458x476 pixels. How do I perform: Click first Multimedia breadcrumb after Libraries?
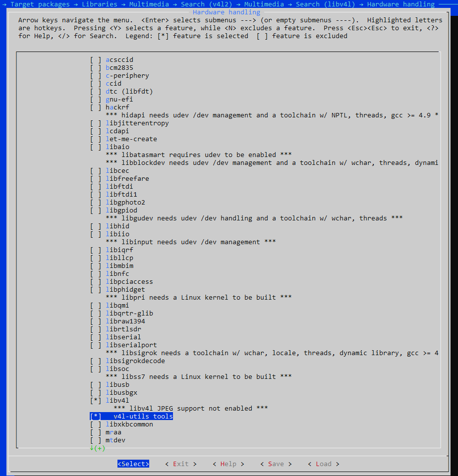[x=149, y=4]
